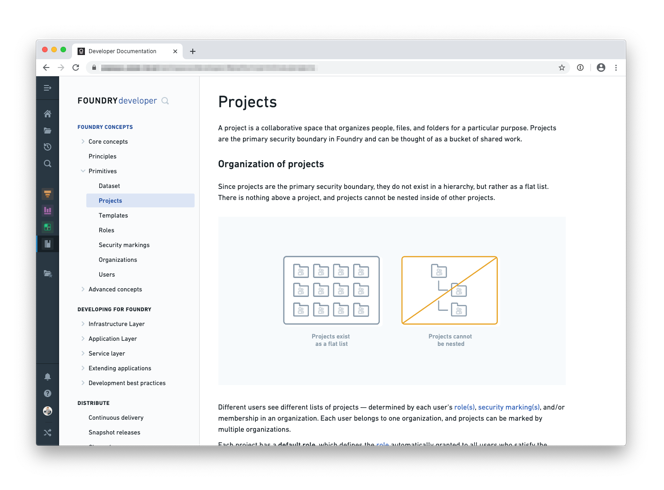Image resolution: width=664 pixels, height=490 pixels.
Task: Bookmark this page with the star icon
Action: tap(562, 68)
